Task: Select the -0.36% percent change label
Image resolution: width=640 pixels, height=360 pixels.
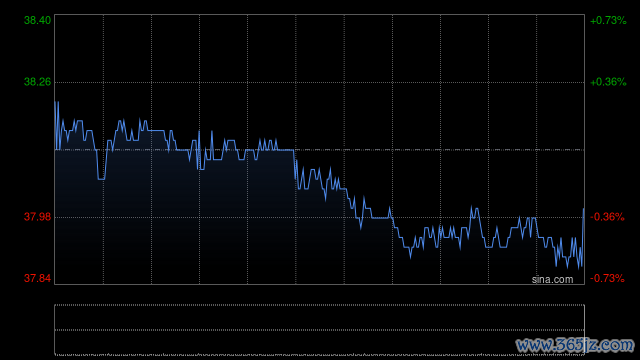Action: pos(607,217)
